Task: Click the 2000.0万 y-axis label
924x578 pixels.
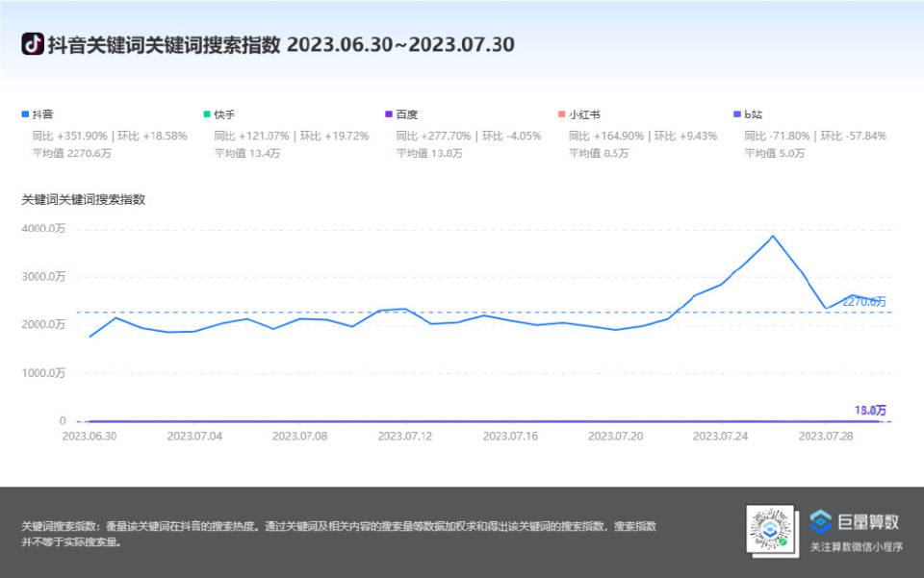Action: point(43,324)
